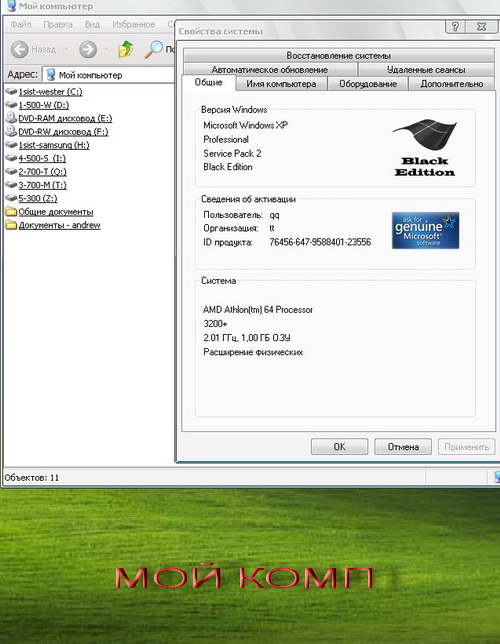500x644 pixels.
Task: Open the Избранное menu
Action: pyautogui.click(x=134, y=24)
